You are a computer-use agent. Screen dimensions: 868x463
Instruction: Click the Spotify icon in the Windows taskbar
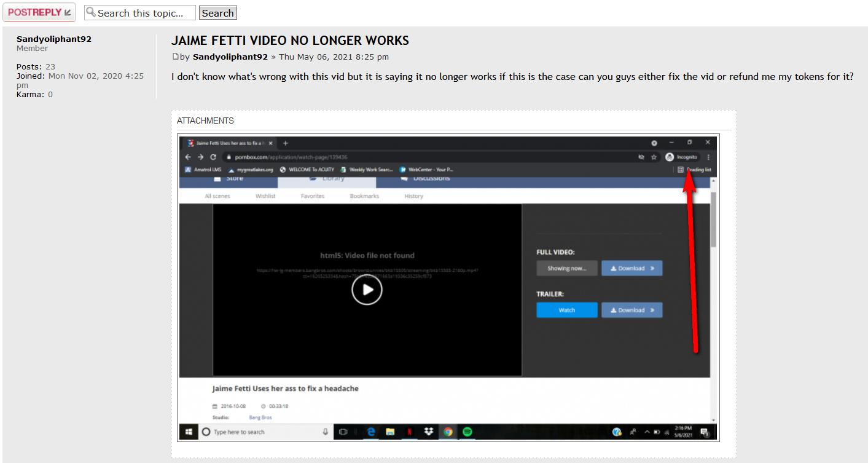pyautogui.click(x=467, y=432)
